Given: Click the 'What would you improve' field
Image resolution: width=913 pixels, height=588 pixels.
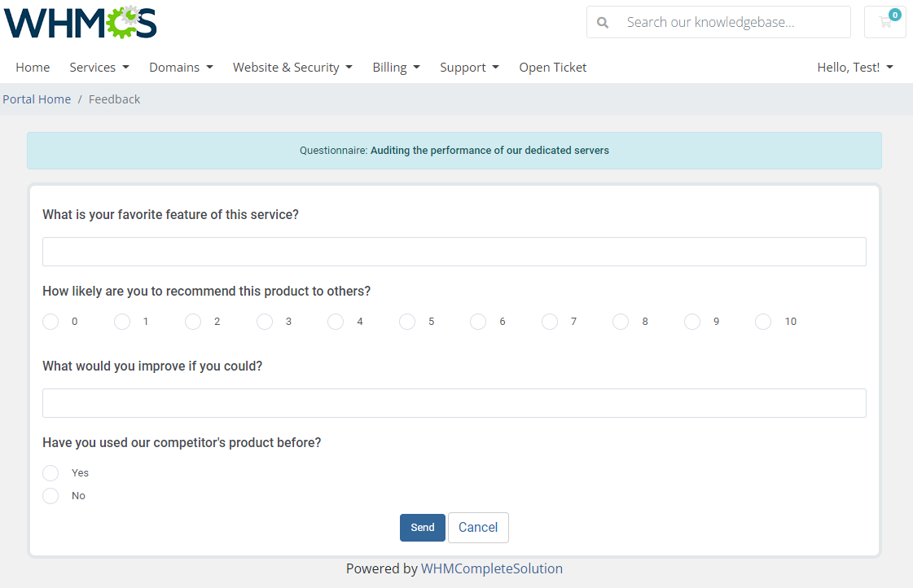Looking at the screenshot, I should point(454,403).
